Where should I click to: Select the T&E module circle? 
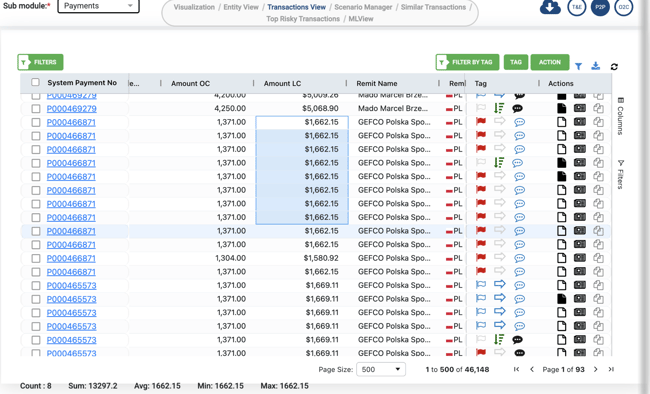577,7
